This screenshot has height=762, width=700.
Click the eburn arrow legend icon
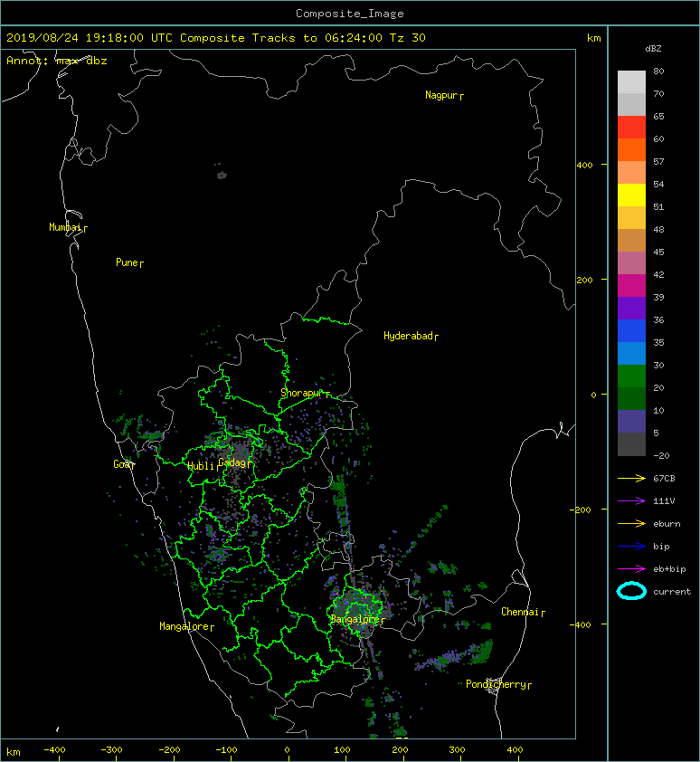pyautogui.click(x=631, y=523)
